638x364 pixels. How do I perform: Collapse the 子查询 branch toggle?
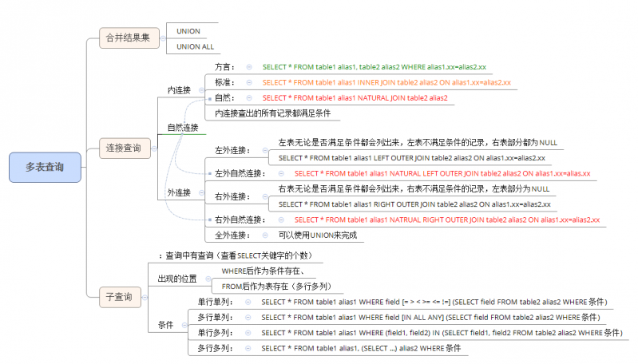144,296
